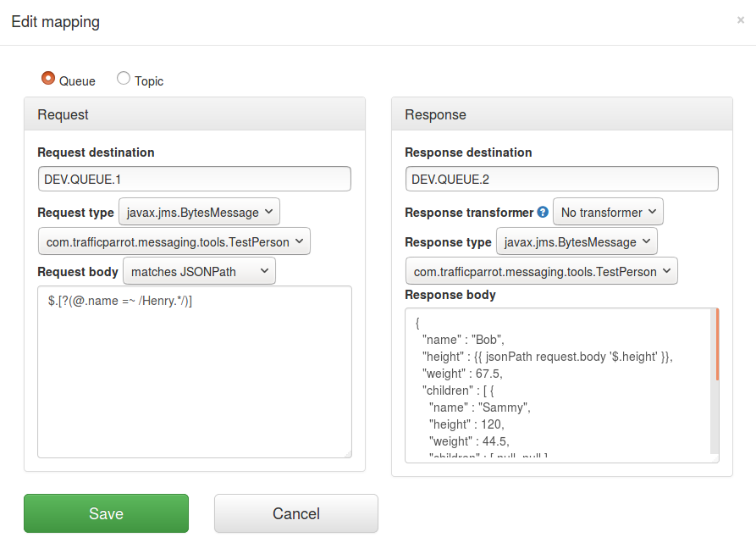Select the Topic radio button

(x=122, y=78)
